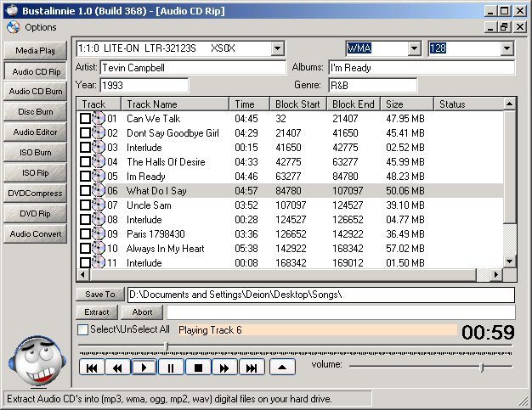Click the CD icon for track 11
Screen dimensions: 532x410
pyautogui.click(x=99, y=262)
